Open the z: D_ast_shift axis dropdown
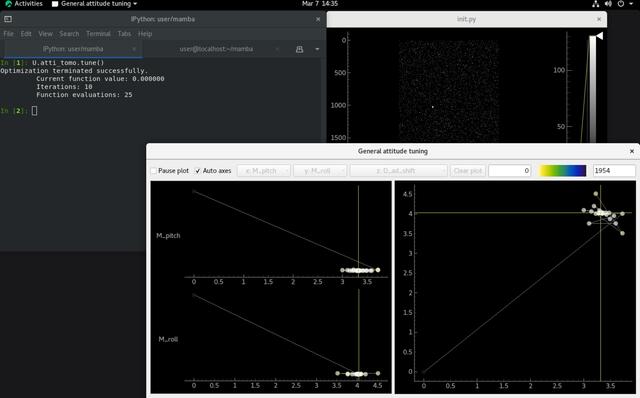Screen dimensions: 640x398 398,171
